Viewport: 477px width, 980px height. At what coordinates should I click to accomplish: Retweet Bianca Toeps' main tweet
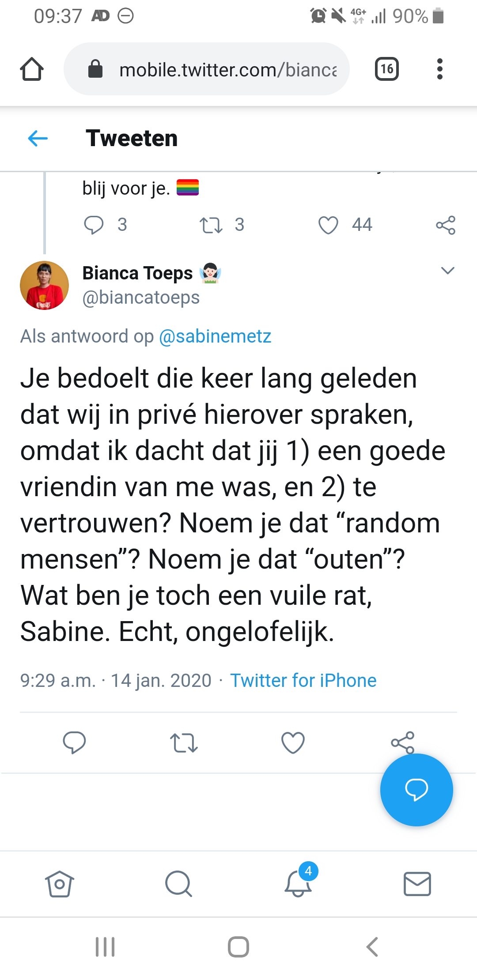[184, 743]
